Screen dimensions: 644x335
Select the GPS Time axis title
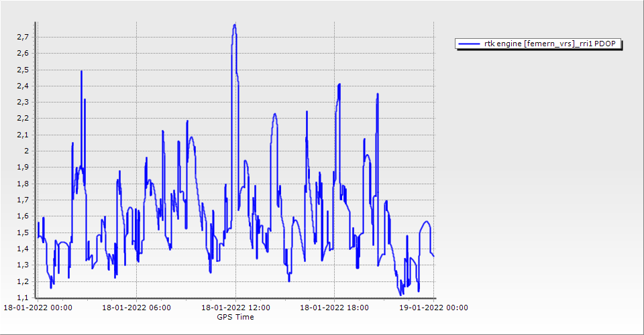[235, 317]
